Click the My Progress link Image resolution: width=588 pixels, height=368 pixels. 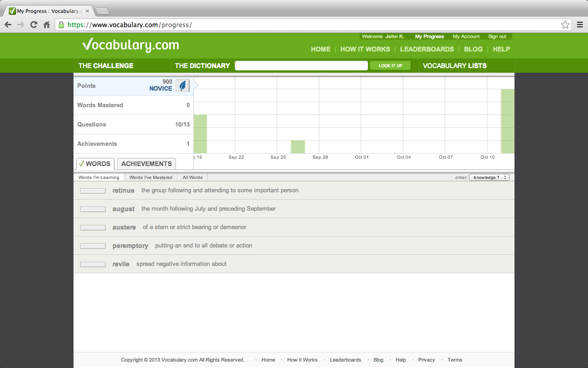(430, 37)
